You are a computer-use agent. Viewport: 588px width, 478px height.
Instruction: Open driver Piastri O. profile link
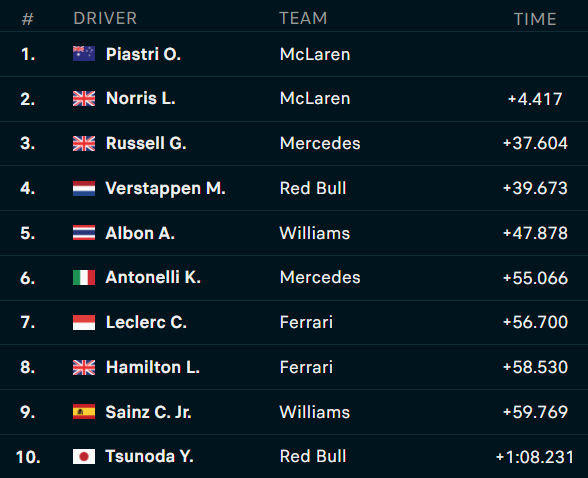pos(143,54)
